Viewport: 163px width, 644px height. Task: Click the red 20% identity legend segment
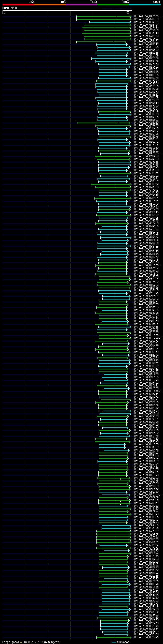pos(18,5)
